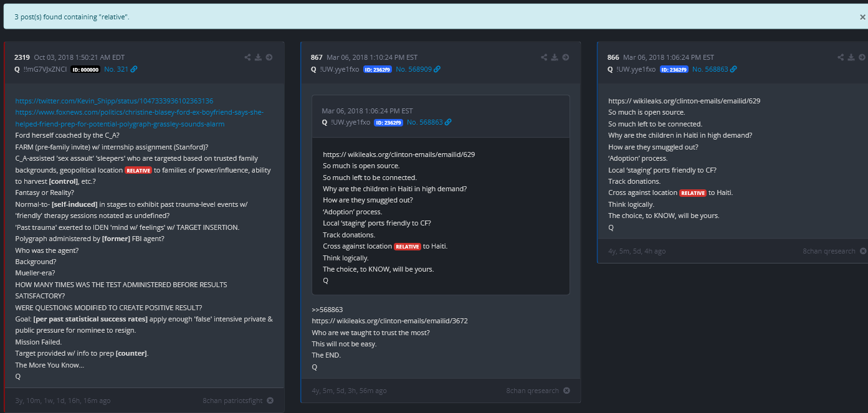Image resolution: width=868 pixels, height=413 pixels.
Task: Click the red RELATIVE highlight in post 2319
Action: pos(138,170)
